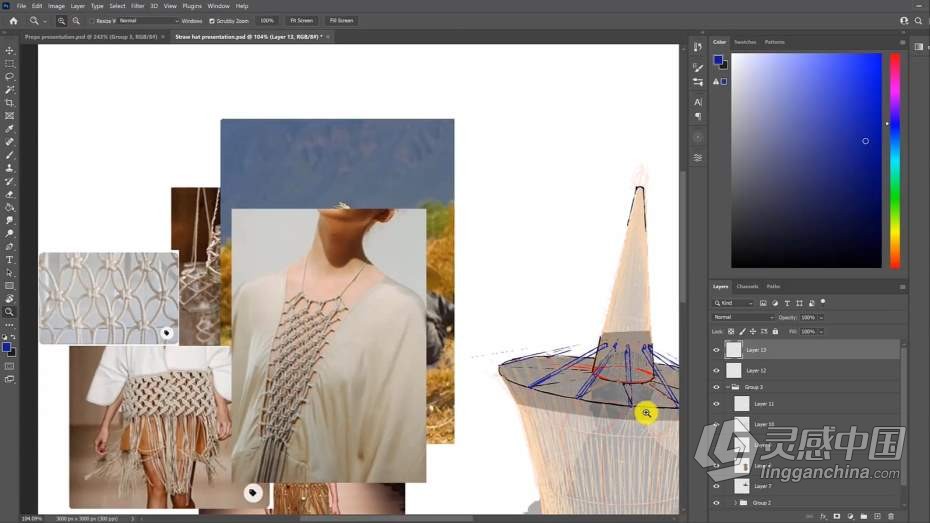Open the layer blend mode Normal dropdown
930x523 pixels.
pyautogui.click(x=742, y=317)
